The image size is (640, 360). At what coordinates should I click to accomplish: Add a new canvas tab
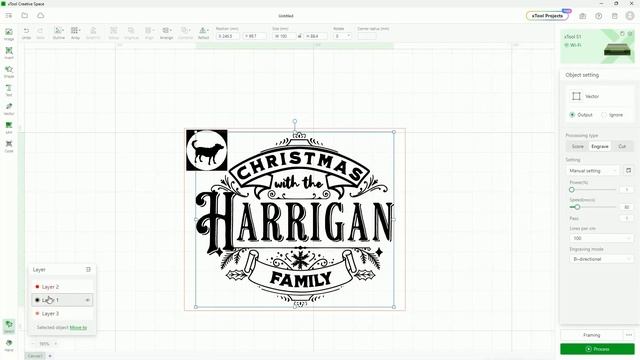point(50,356)
